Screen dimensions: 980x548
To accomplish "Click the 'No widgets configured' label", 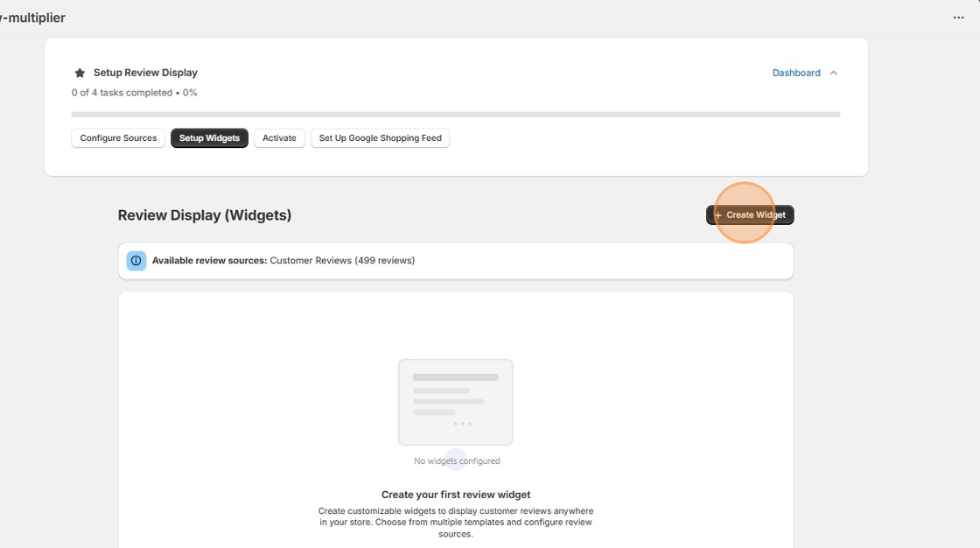I will [456, 460].
